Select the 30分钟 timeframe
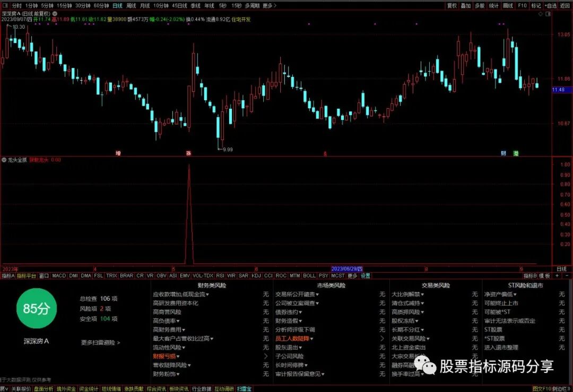Viewport: 573px width, 392px height. [x=83, y=5]
